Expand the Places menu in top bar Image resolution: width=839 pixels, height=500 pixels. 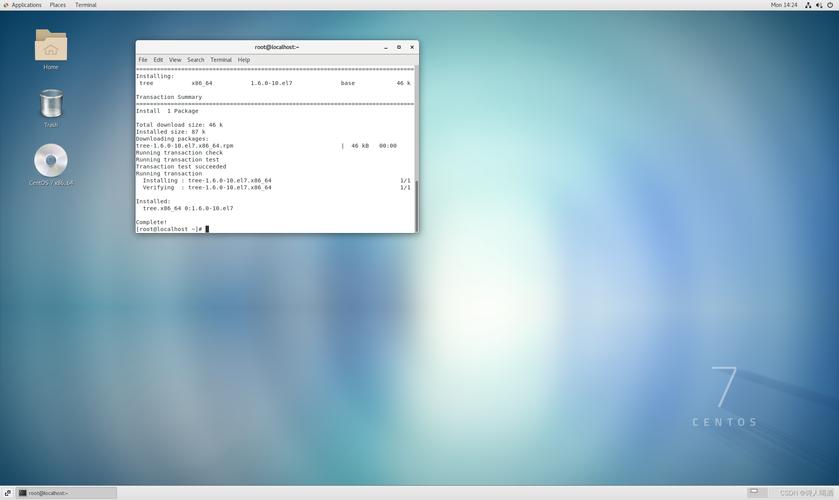(58, 5)
